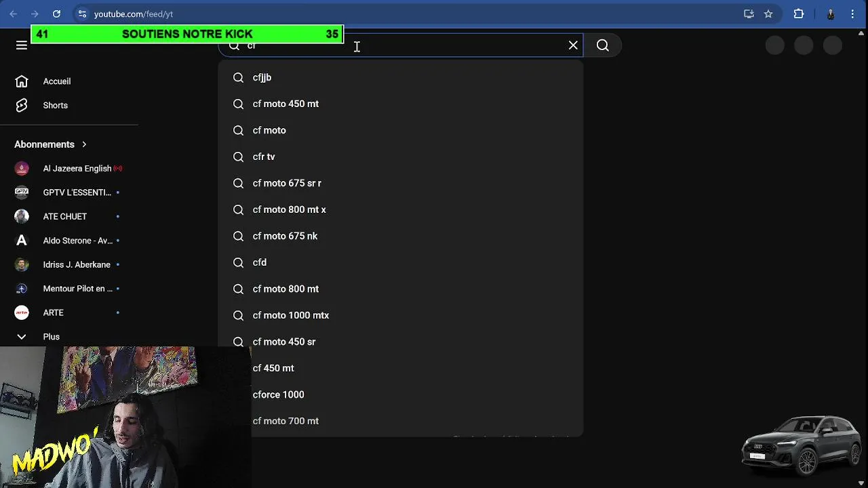The width and height of the screenshot is (868, 488).
Task: Clear the search field with X
Action: pos(573,45)
